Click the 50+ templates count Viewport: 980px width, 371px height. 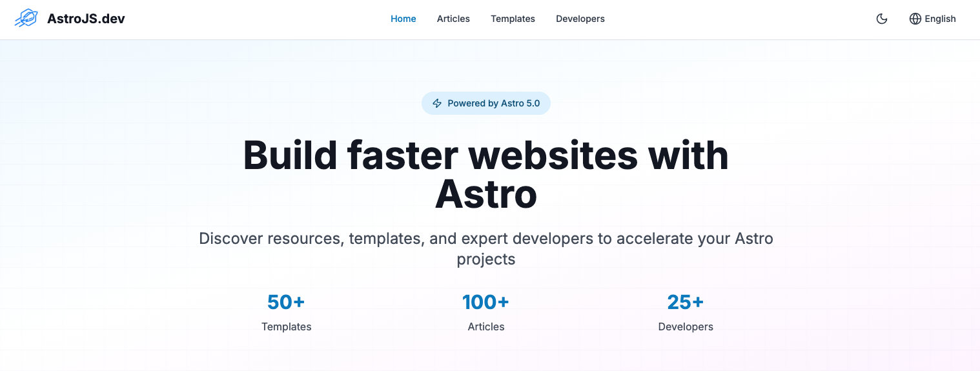click(286, 301)
